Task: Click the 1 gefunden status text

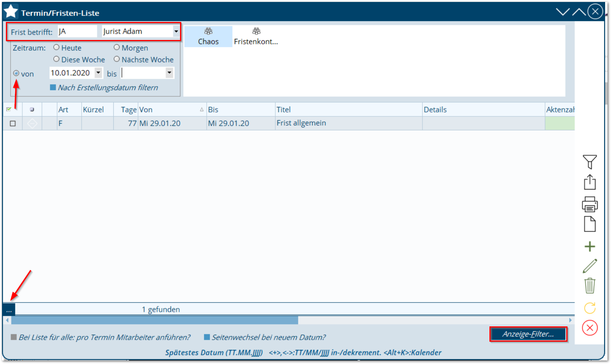Action: (161, 310)
